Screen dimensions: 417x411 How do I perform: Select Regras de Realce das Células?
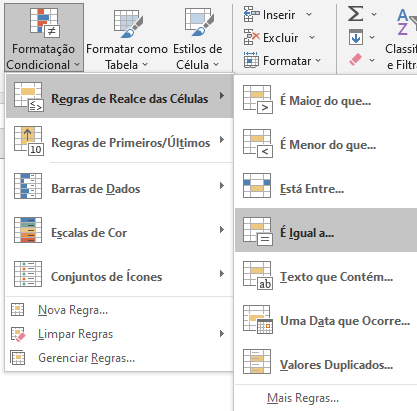pyautogui.click(x=119, y=96)
